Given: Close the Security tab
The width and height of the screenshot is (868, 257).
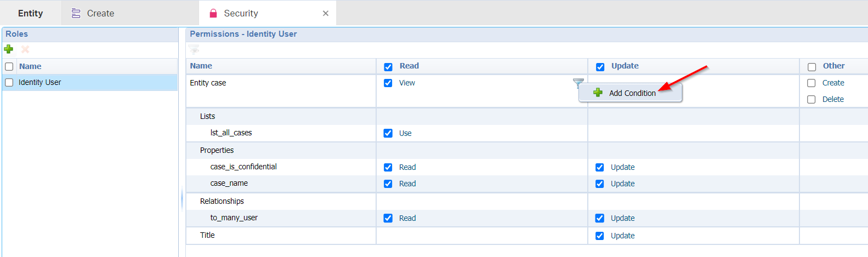Looking at the screenshot, I should click(x=326, y=13).
